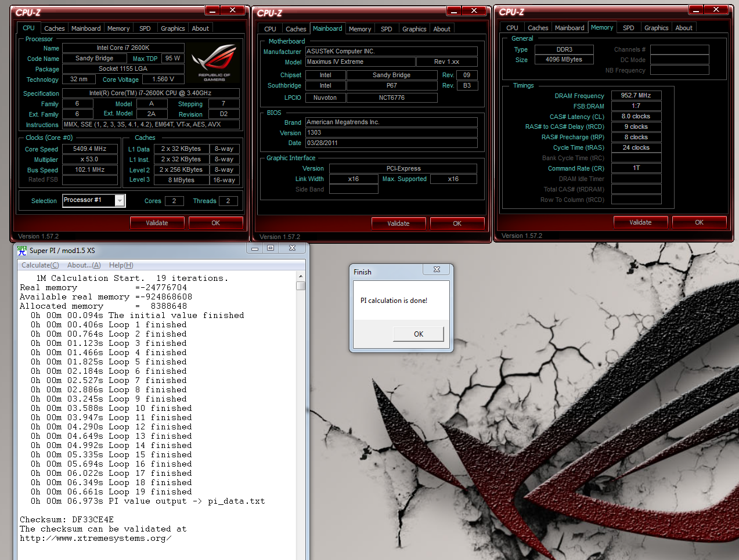Maximize the Super PI window
Image resolution: width=739 pixels, height=560 pixels.
coord(270,248)
